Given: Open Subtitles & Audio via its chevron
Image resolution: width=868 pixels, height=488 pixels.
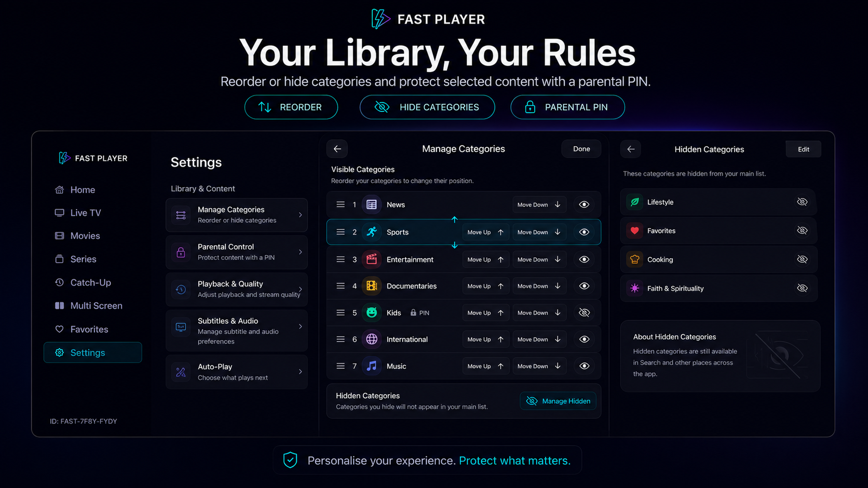Looking at the screenshot, I should 300,326.
